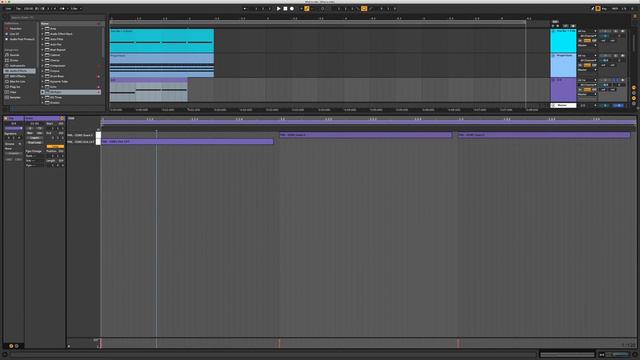Expand the Auto Filter folder
Image resolution: width=640 pixels, height=360 pixels.
[42, 39]
